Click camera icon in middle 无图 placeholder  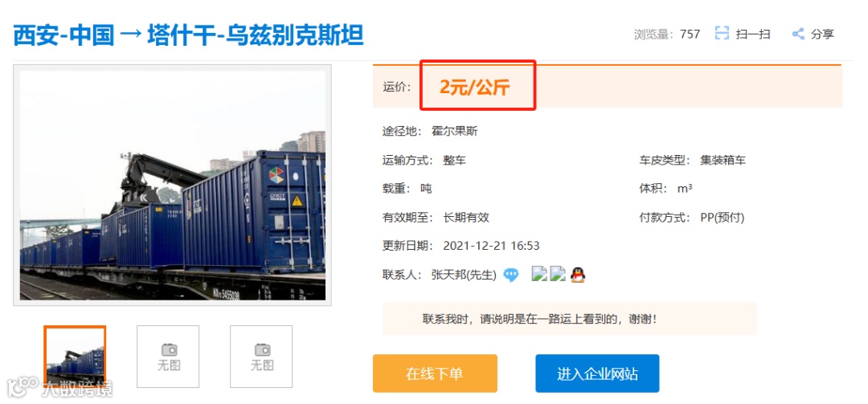168,349
